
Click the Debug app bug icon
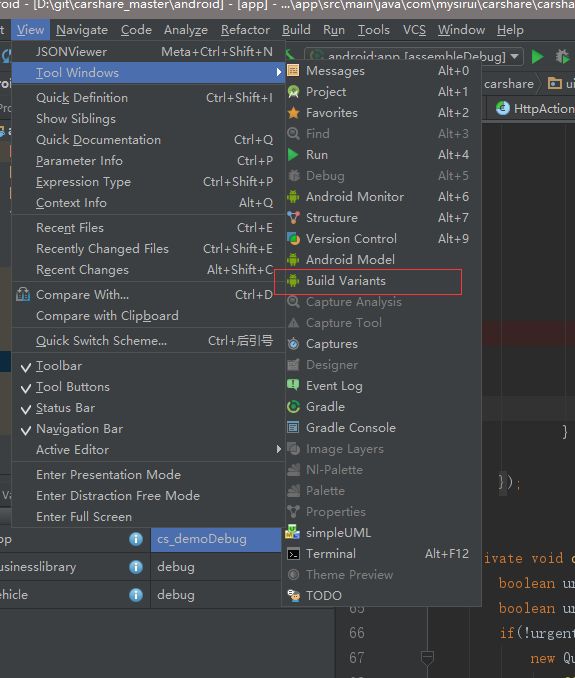coord(562,57)
